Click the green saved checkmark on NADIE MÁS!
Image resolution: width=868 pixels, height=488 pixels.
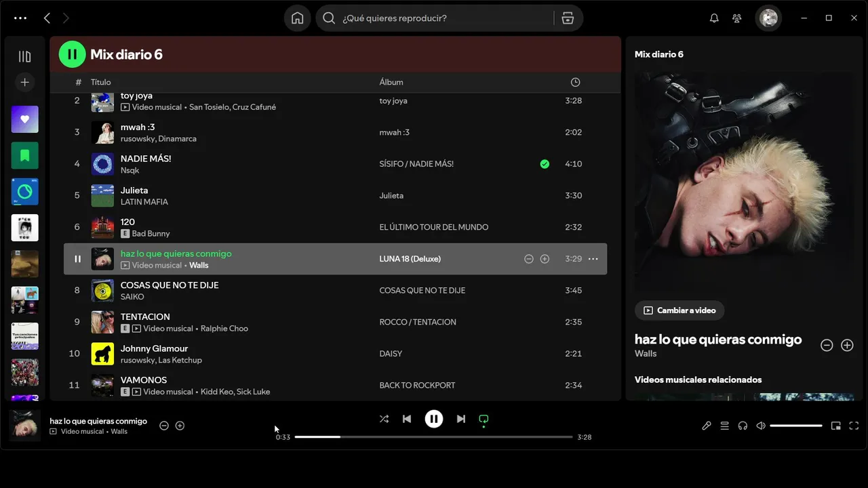(x=545, y=164)
